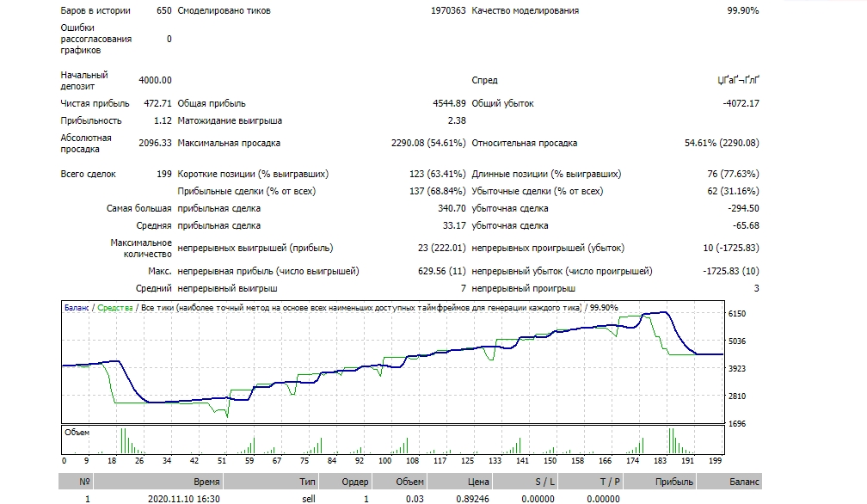Click profit trades value 137 (68.84%)
This screenshot has width=867, height=504.
[437, 191]
